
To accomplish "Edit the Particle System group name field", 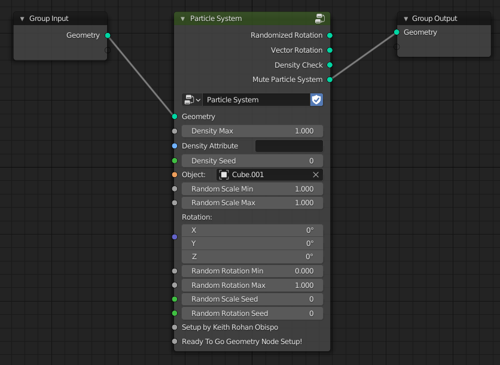I will [x=256, y=100].
